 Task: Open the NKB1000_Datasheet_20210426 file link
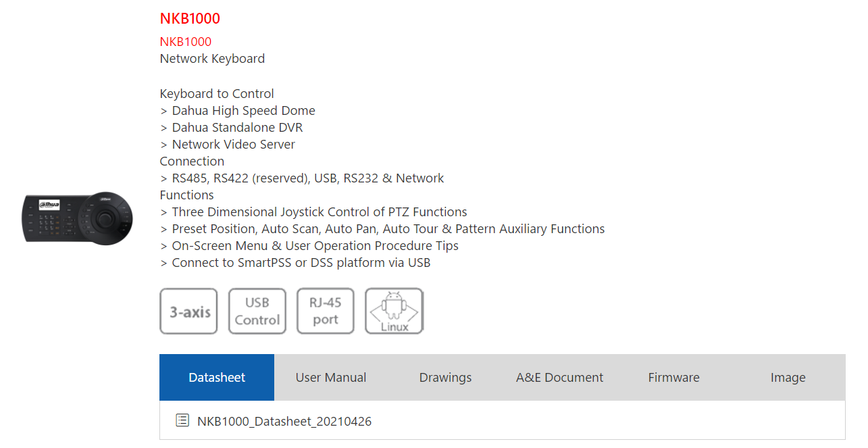(x=284, y=422)
